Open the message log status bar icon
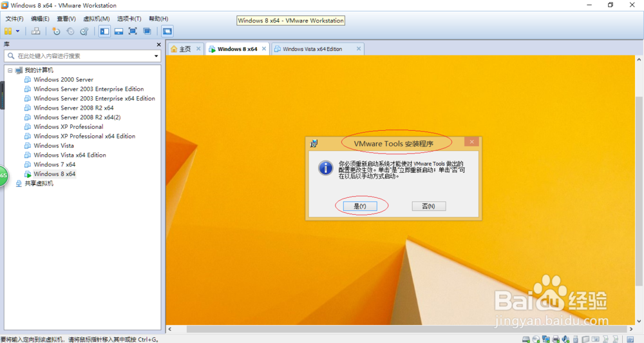This screenshot has width=644, height=343. (630, 339)
